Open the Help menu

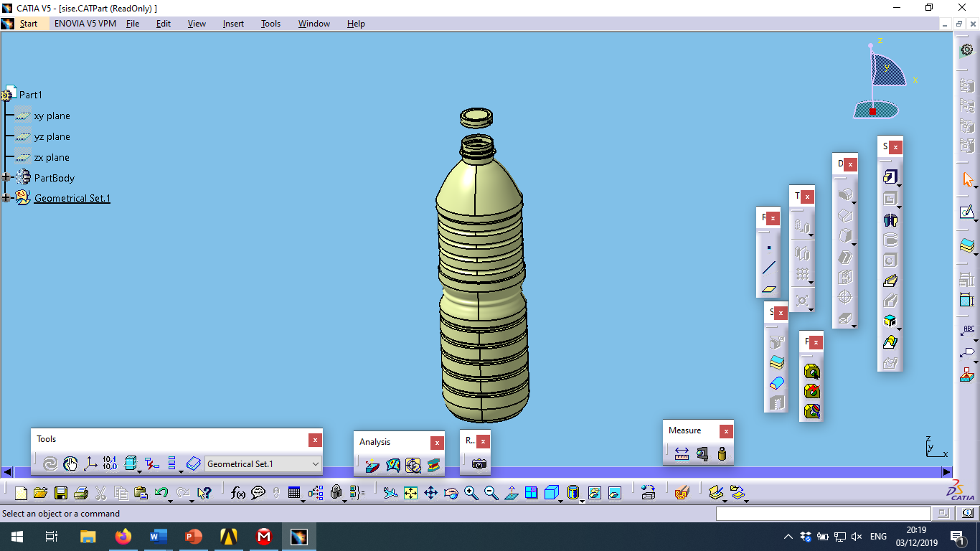356,24
